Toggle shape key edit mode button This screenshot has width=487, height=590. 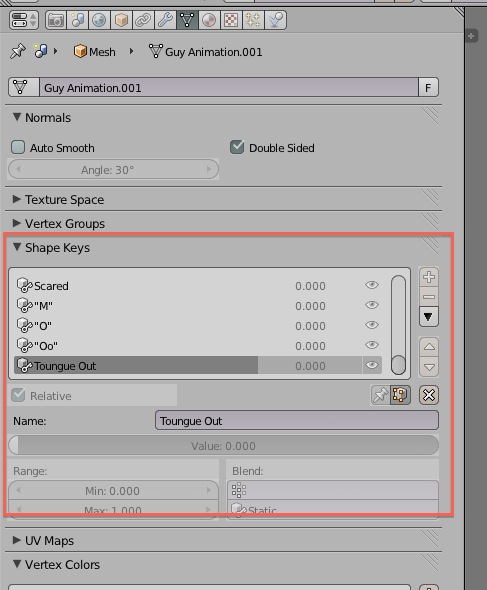[x=400, y=395]
